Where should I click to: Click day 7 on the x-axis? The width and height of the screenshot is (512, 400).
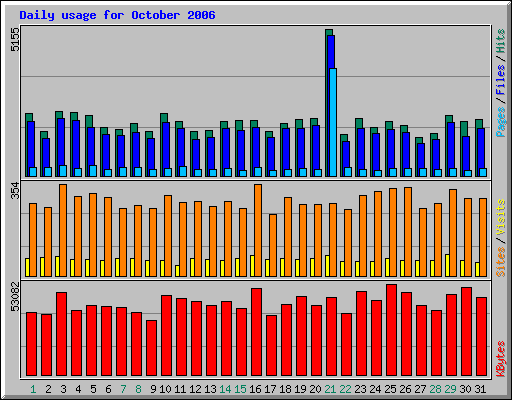click(123, 389)
